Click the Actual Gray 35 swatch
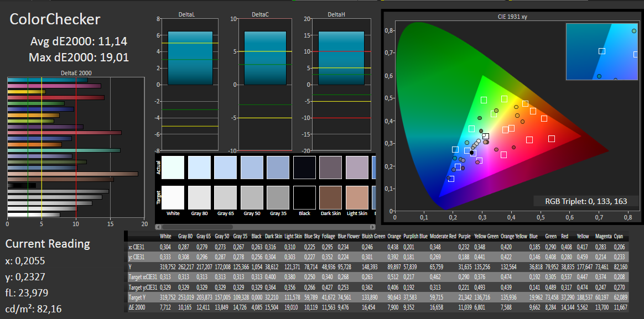644x319 pixels. click(278, 167)
